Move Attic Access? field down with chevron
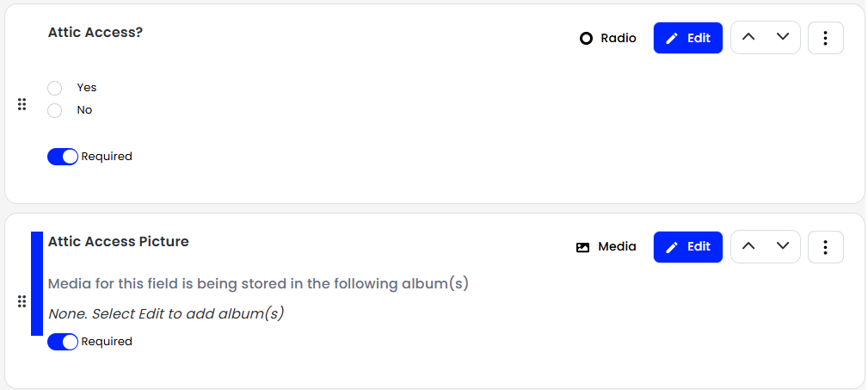 783,37
